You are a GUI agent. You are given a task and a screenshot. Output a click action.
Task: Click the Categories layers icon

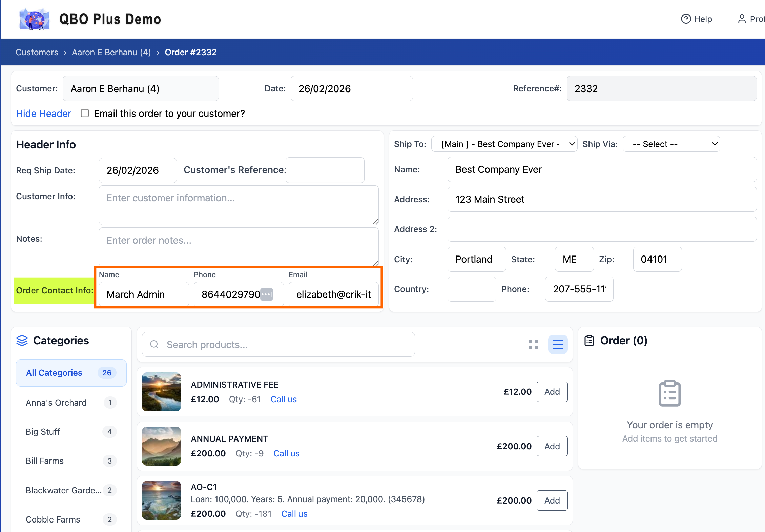[x=22, y=341]
